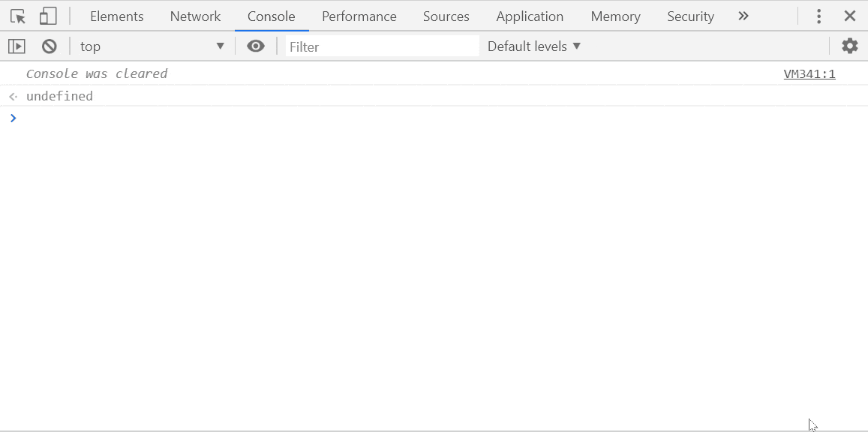The height and width of the screenshot is (432, 868).
Task: Select the 'Console was cleared' message
Action: (97, 73)
